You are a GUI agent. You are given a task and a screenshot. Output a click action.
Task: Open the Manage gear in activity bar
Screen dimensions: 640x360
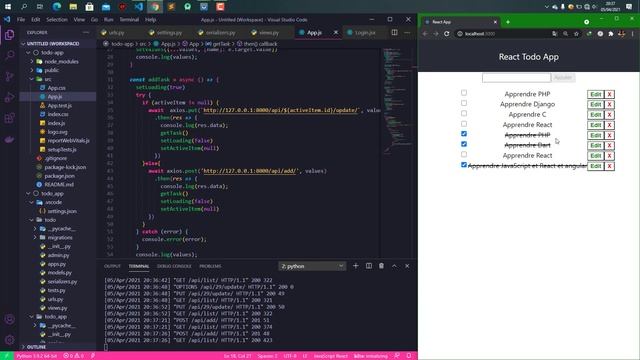coord(9,340)
